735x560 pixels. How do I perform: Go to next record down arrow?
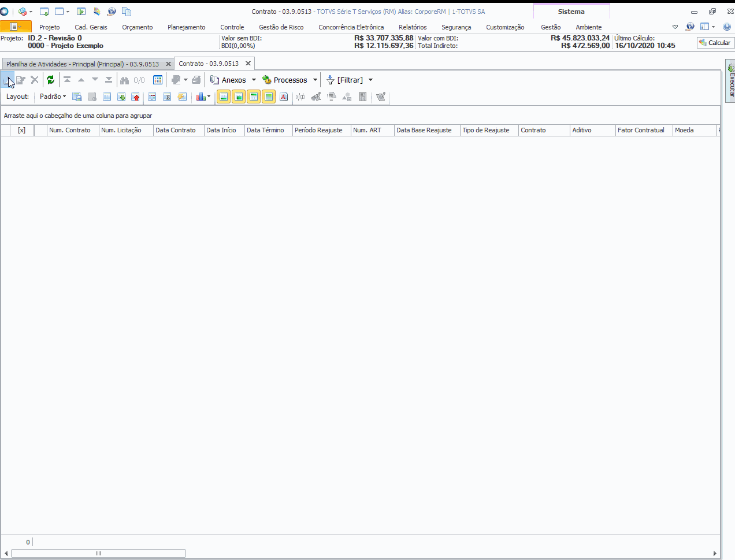tap(95, 80)
